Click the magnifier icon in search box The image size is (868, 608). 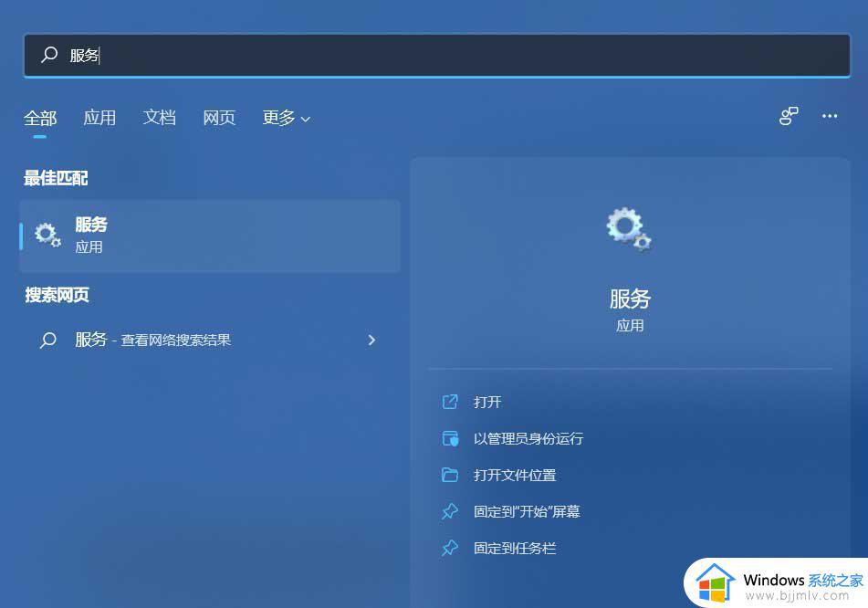49,54
